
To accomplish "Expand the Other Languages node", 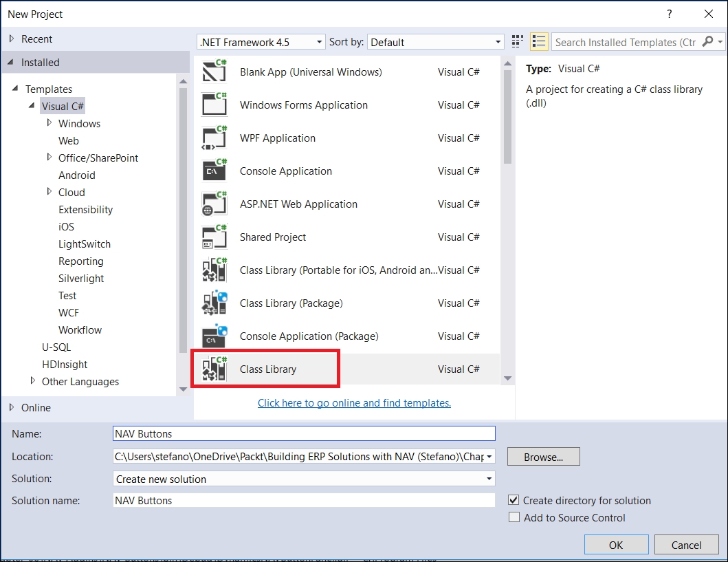I will pos(32,380).
